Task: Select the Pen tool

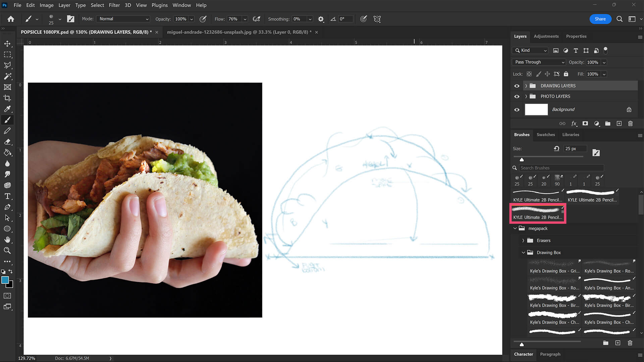Action: (7, 207)
